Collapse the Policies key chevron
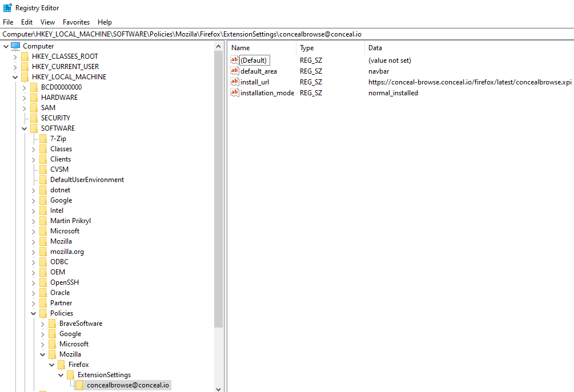Viewport: 574px width, 392px height. (33, 313)
